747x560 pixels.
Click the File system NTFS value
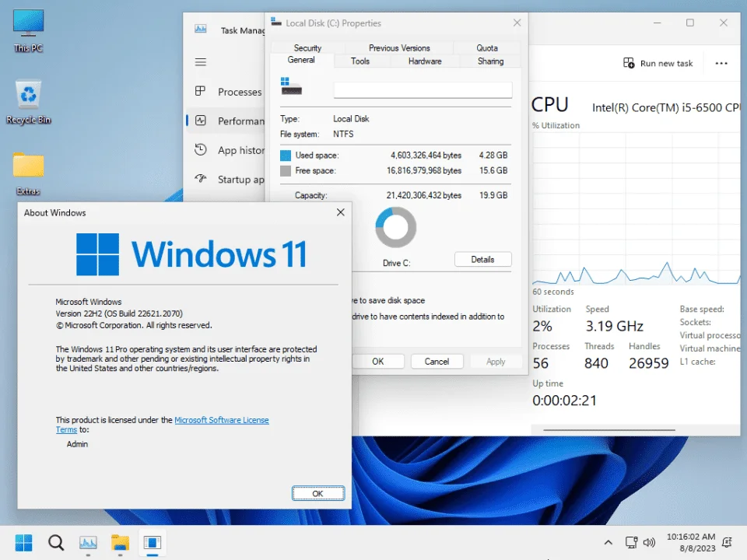(343, 134)
